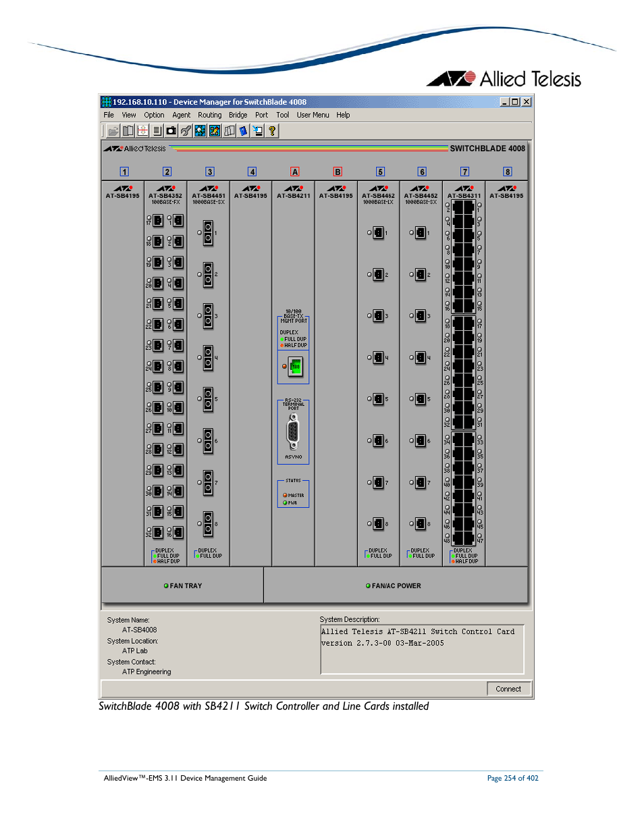Click the green 10/100 management port
Image resolution: width=644 pixels, height=834 pixels.
[x=296, y=367]
